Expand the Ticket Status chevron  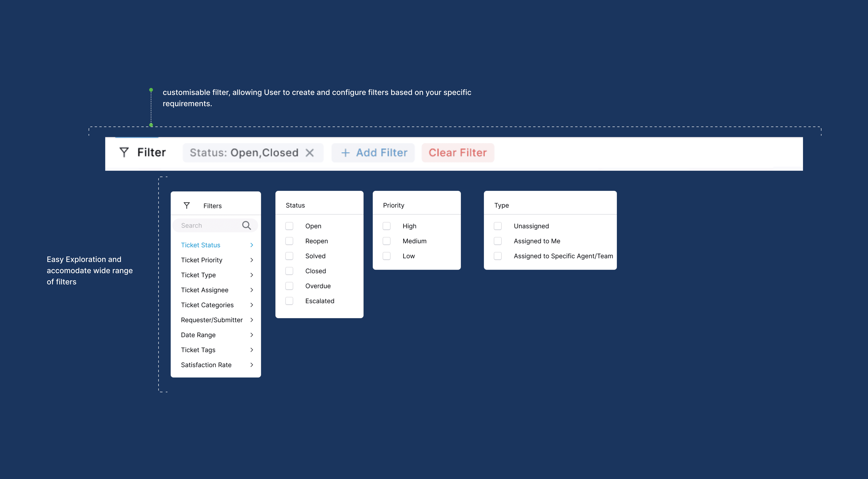pos(252,245)
